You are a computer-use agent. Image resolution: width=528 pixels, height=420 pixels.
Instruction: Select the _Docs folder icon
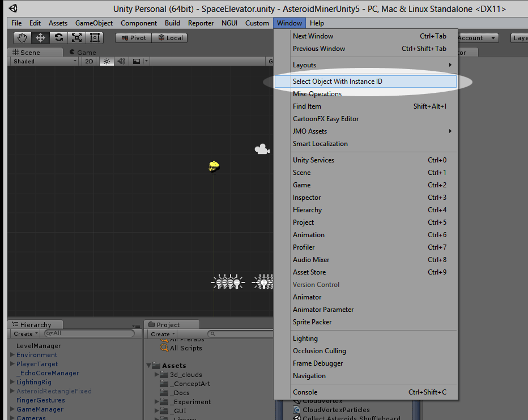pyautogui.click(x=164, y=393)
